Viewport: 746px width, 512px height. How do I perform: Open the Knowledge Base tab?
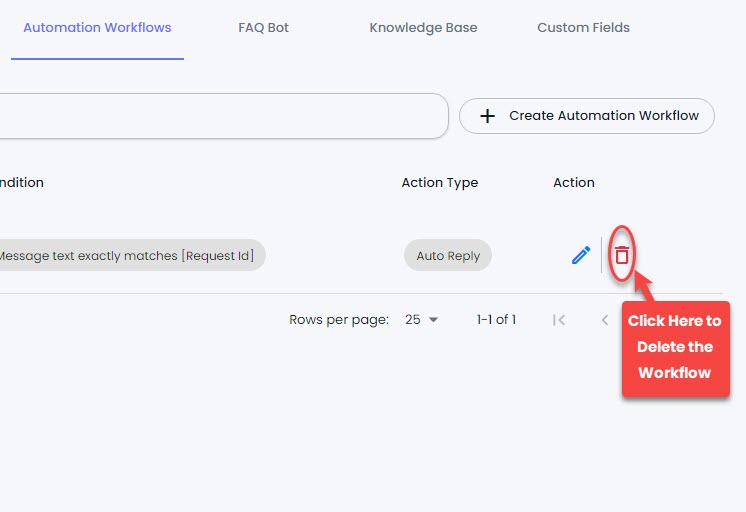[423, 28]
